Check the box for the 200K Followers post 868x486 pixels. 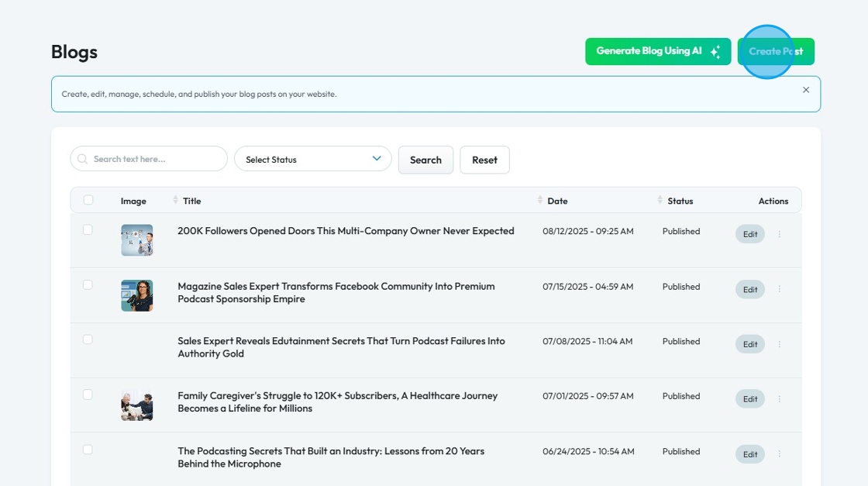(x=88, y=229)
